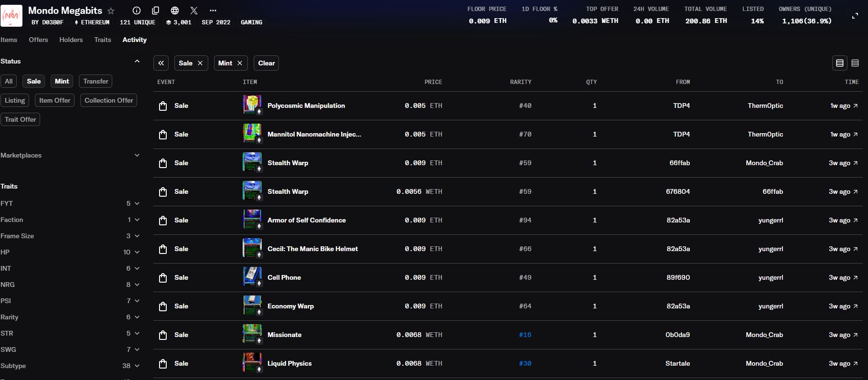Collapse the Status filter section
This screenshot has width=868, height=380.
point(137,61)
